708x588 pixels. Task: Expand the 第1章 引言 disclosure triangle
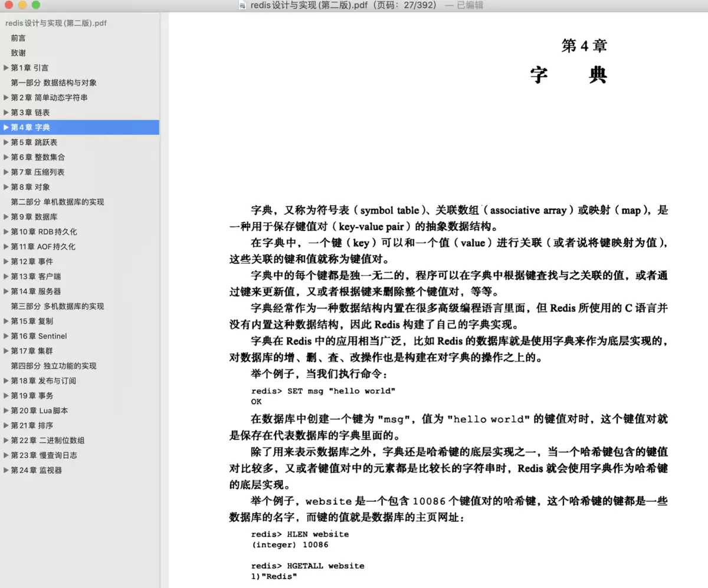[x=6, y=68]
